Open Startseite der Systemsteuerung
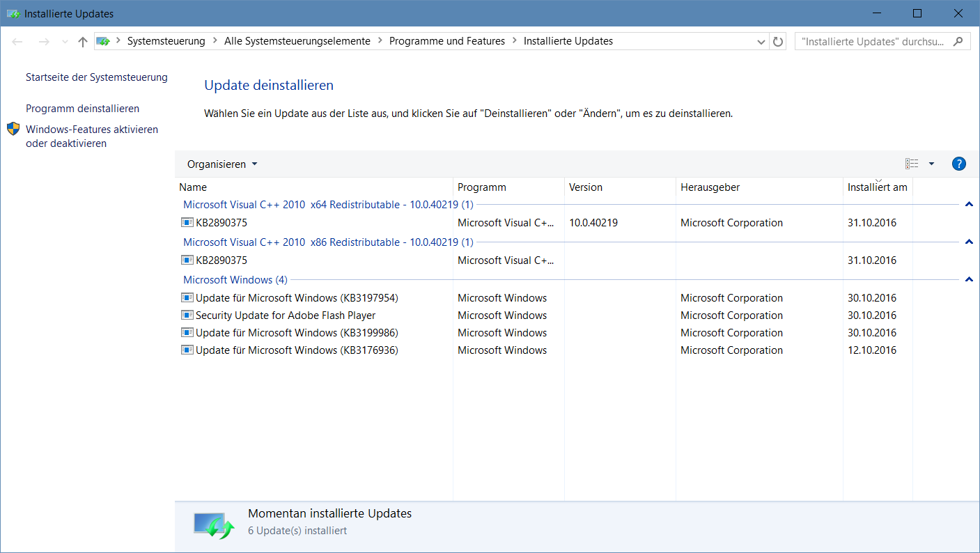Screen dimensions: 980x553 [97, 77]
